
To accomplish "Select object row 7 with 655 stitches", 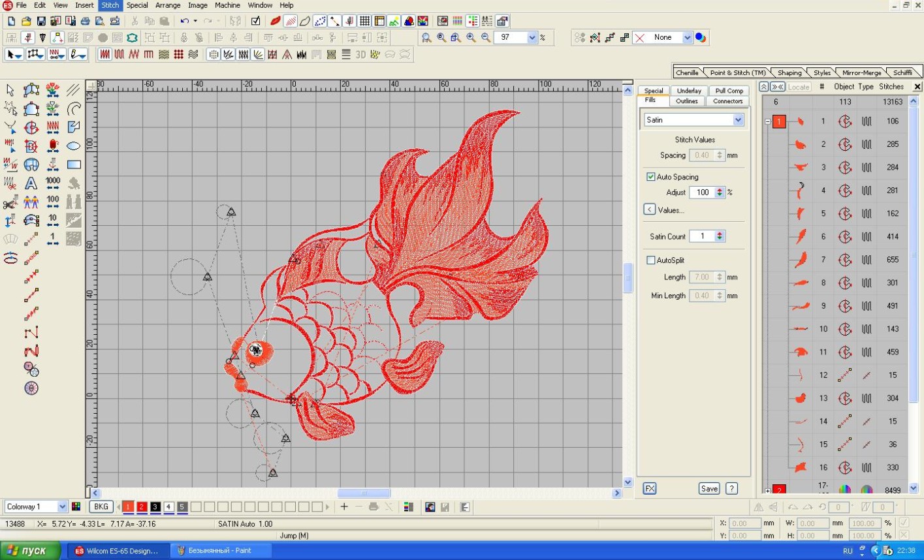I will [841, 260].
